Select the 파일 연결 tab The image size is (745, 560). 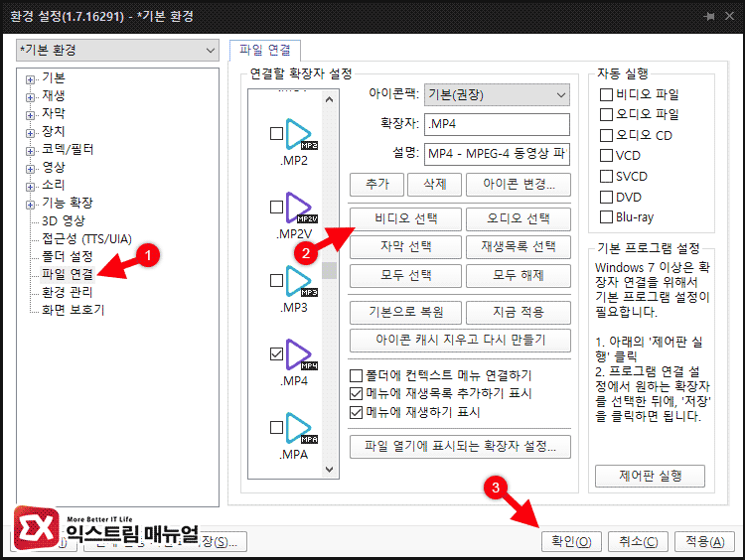pyautogui.click(x=264, y=51)
